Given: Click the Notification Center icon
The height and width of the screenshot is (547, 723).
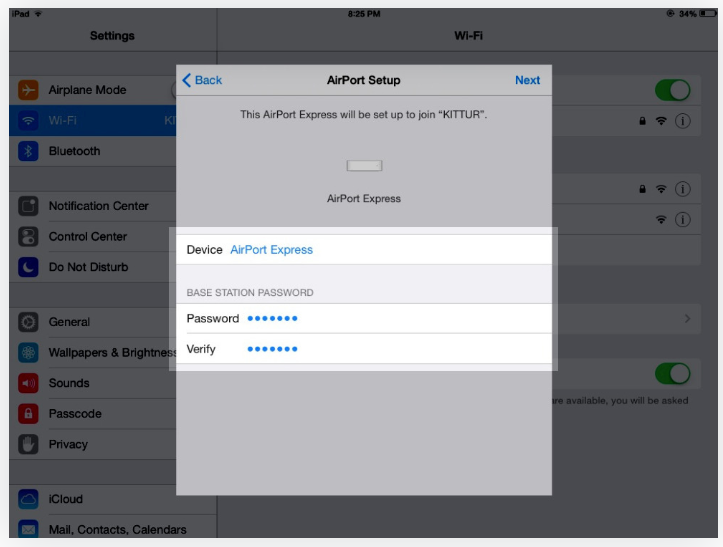Looking at the screenshot, I should click(28, 206).
